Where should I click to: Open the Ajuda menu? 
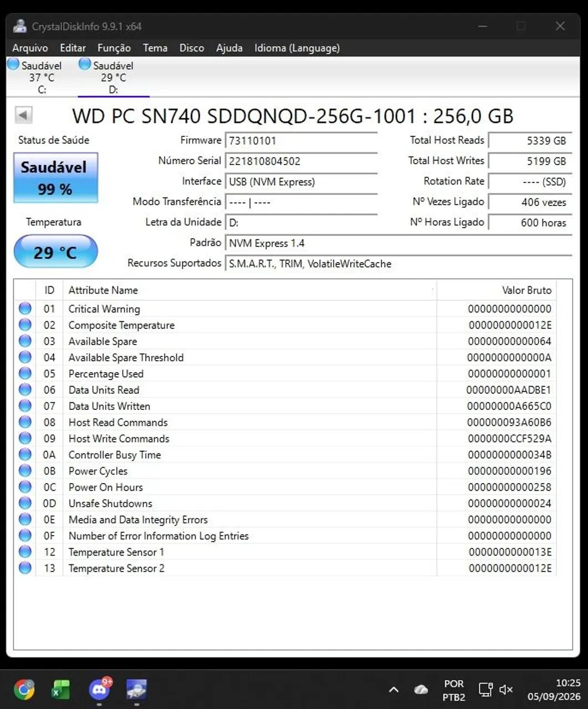click(229, 48)
